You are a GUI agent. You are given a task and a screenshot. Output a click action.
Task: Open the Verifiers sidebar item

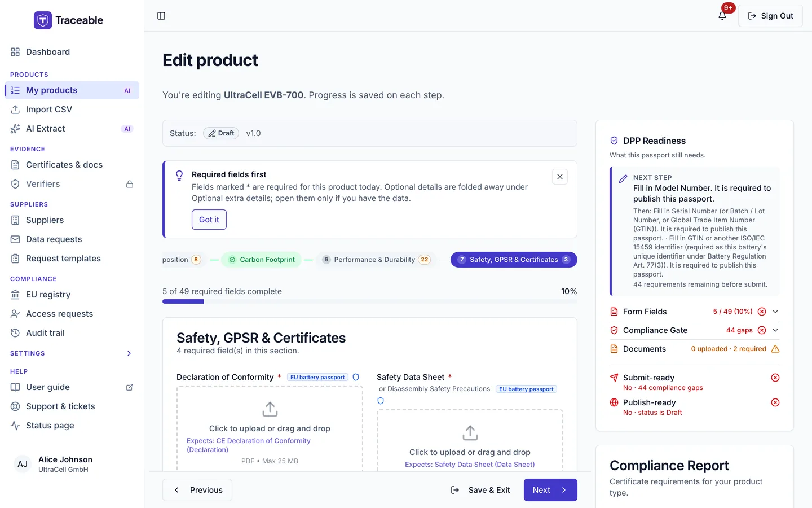pos(72,184)
